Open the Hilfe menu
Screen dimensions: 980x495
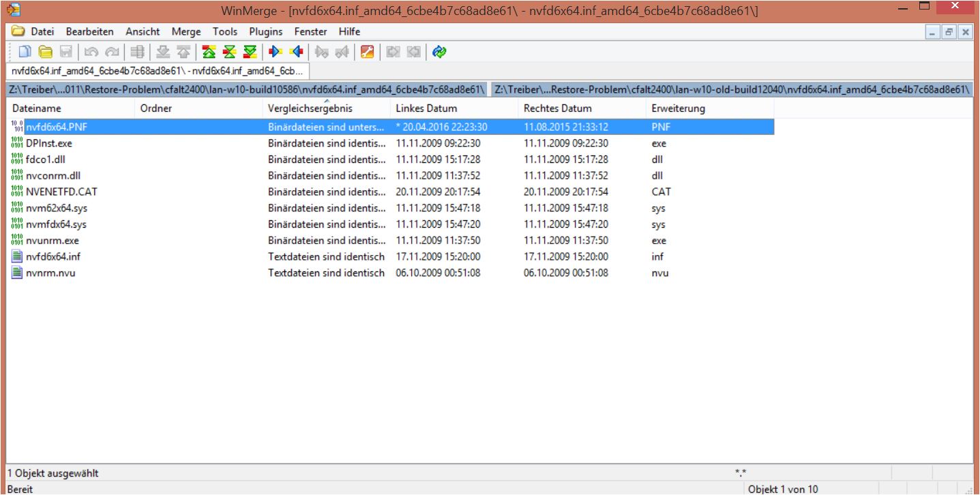[349, 31]
